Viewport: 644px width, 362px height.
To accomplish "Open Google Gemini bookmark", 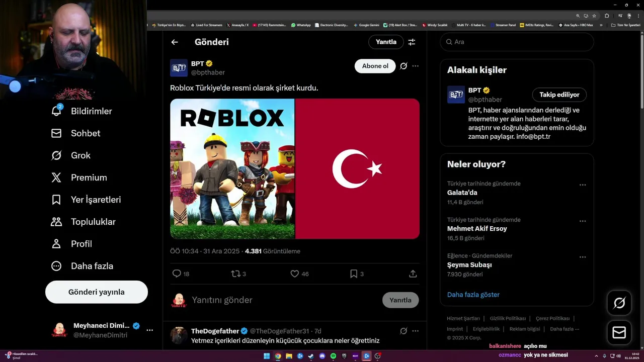I will coord(366,25).
